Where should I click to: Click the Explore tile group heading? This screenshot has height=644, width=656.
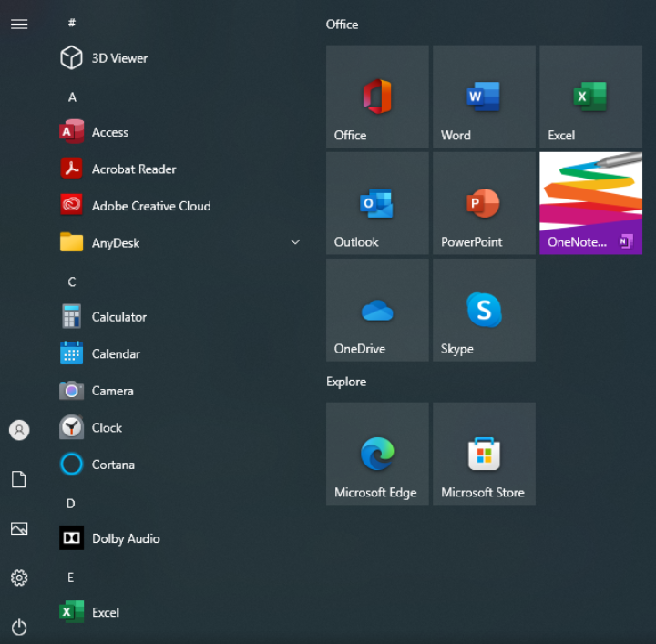[346, 382]
